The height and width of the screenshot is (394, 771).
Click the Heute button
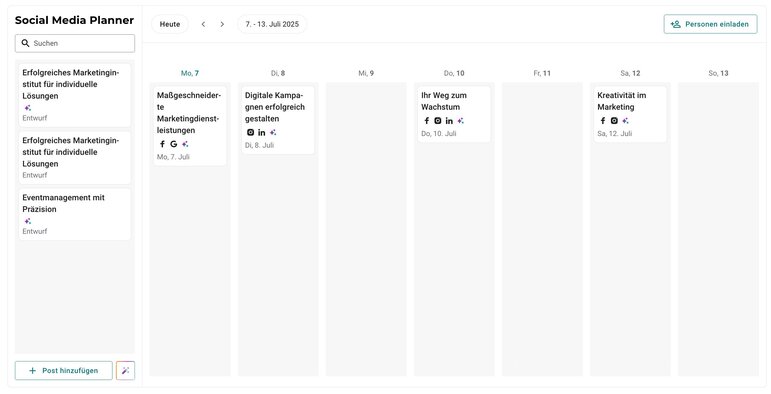(170, 24)
